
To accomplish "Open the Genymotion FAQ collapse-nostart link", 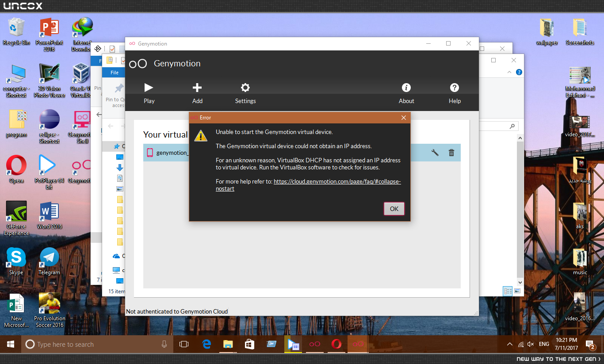I will pos(308,185).
